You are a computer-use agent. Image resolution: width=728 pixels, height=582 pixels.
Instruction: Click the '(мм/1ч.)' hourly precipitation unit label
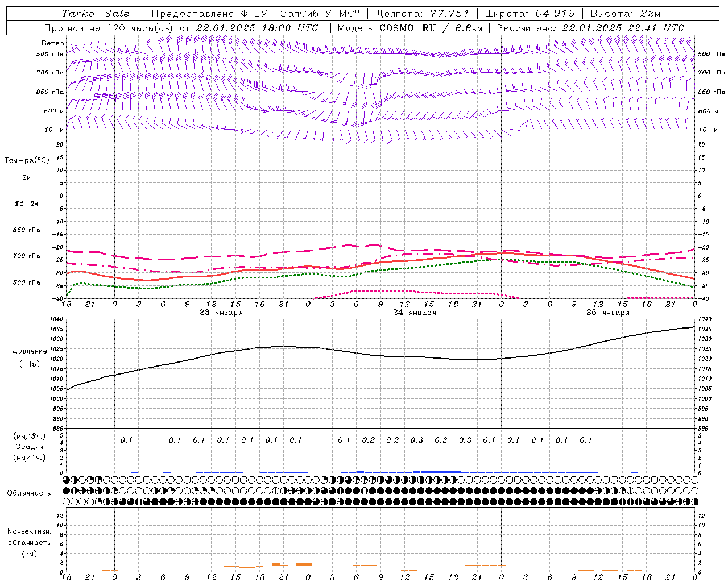[30, 458]
